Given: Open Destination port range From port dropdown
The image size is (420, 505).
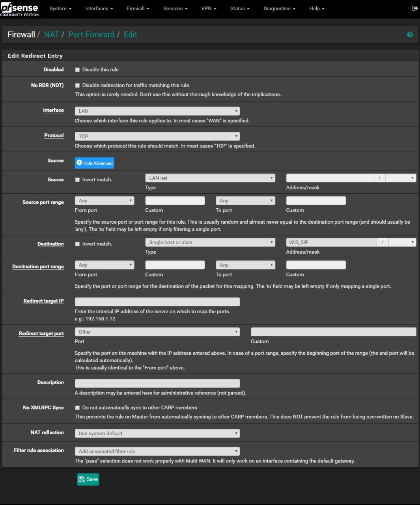Looking at the screenshot, I should click(x=105, y=265).
